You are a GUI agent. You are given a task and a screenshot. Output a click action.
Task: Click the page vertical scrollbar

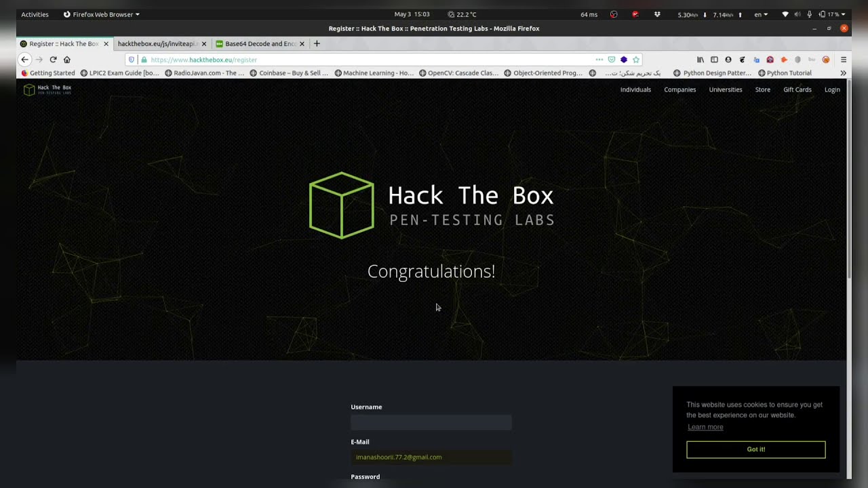[x=849, y=180]
